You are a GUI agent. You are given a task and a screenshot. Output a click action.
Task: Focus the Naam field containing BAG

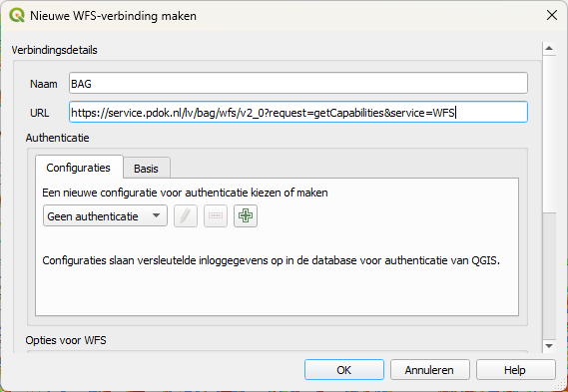pos(298,83)
